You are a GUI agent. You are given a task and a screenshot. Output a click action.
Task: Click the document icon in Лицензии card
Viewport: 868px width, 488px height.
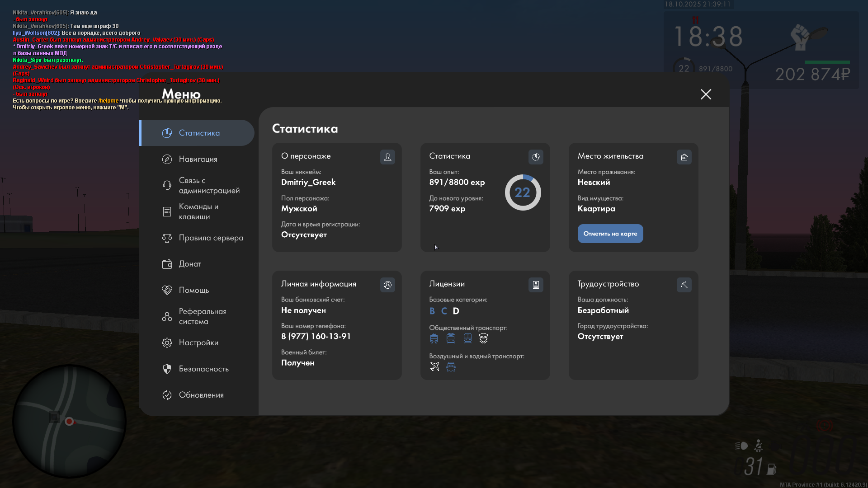[x=536, y=285]
